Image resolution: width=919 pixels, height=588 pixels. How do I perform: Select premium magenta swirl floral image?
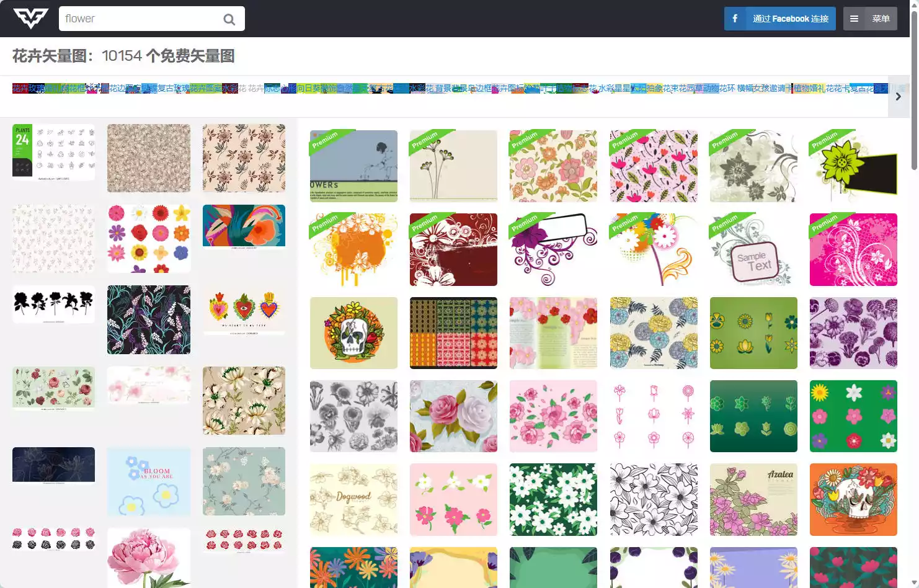click(x=853, y=249)
